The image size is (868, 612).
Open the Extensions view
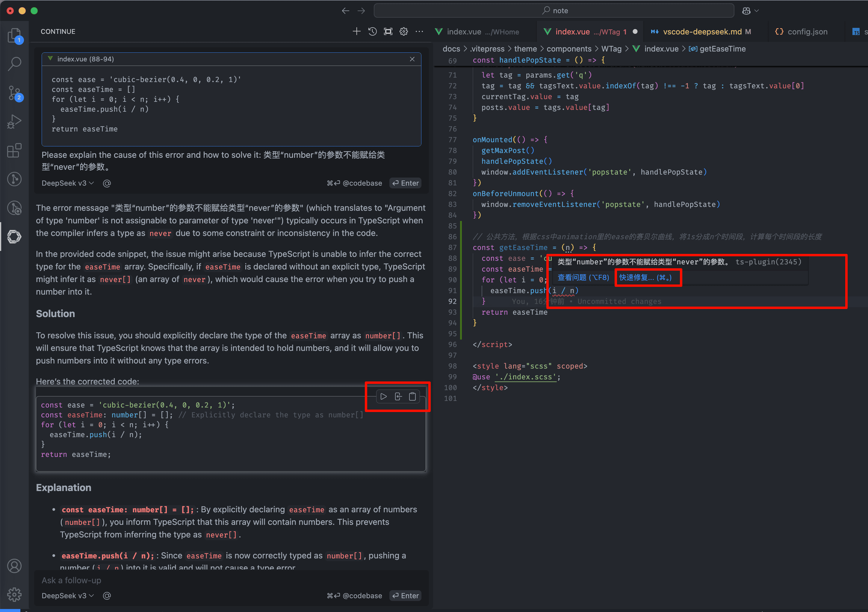[x=14, y=150]
